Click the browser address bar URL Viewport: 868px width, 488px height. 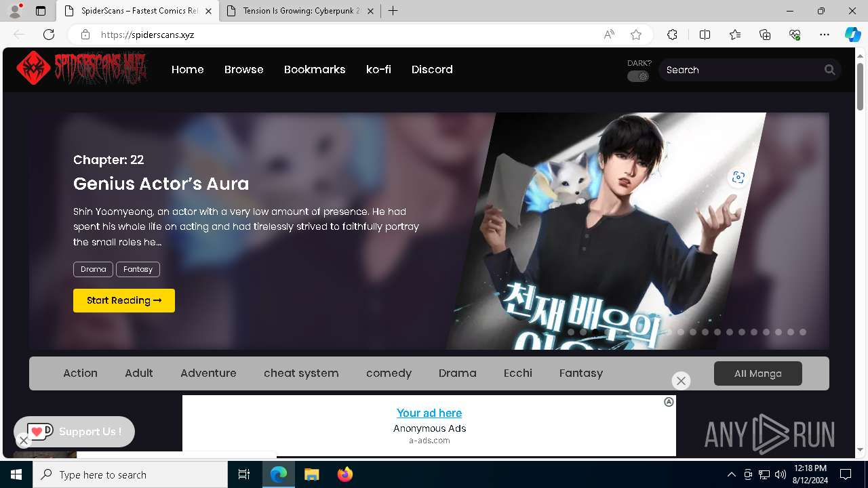tap(148, 35)
